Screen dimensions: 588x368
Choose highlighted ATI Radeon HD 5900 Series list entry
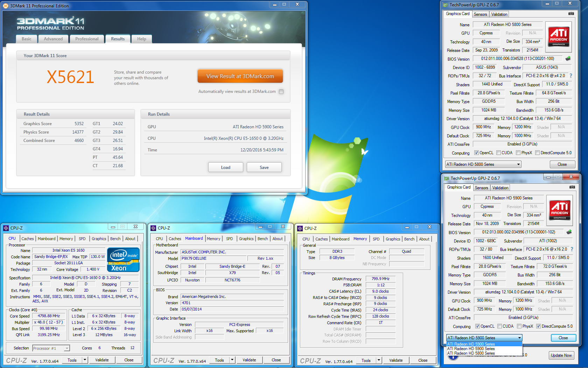click(484, 344)
